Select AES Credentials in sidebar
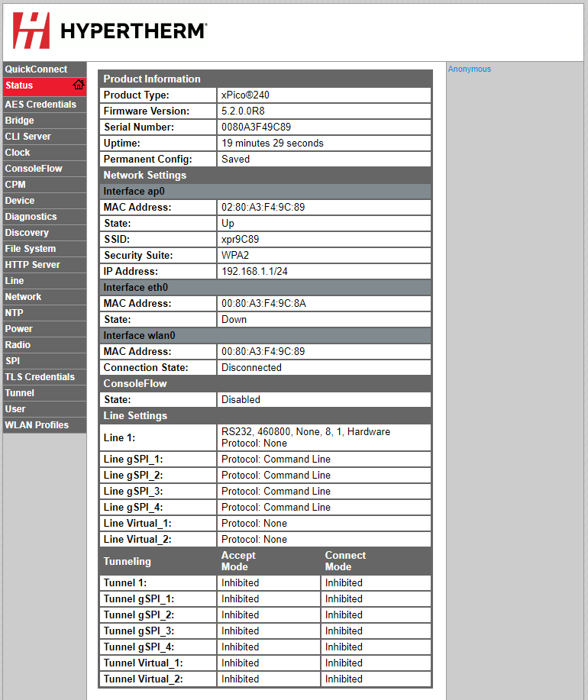 pos(40,105)
